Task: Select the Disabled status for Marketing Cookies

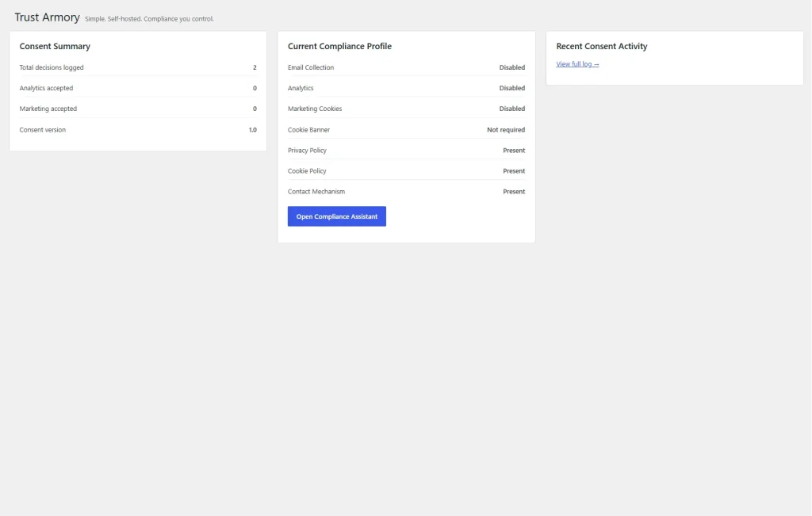Action: (x=512, y=109)
